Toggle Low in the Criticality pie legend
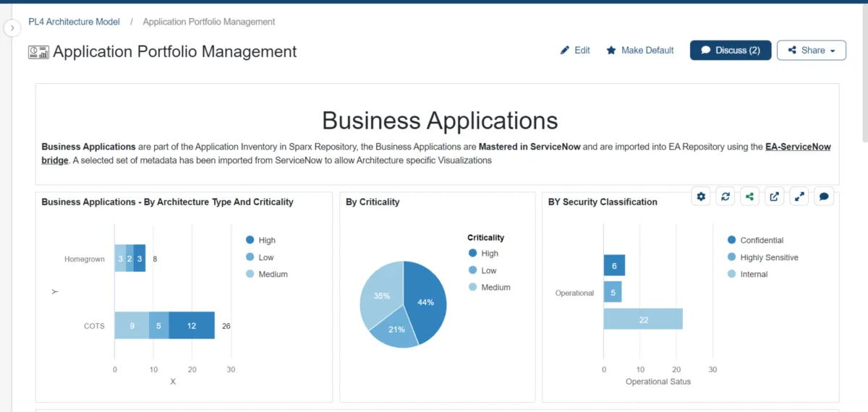This screenshot has height=412, width=868. [482, 270]
